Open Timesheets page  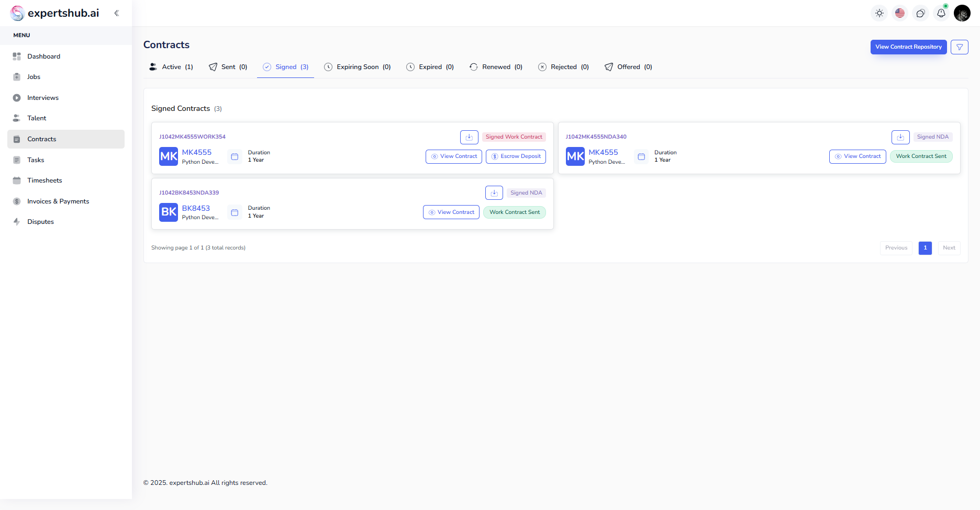coord(66,180)
